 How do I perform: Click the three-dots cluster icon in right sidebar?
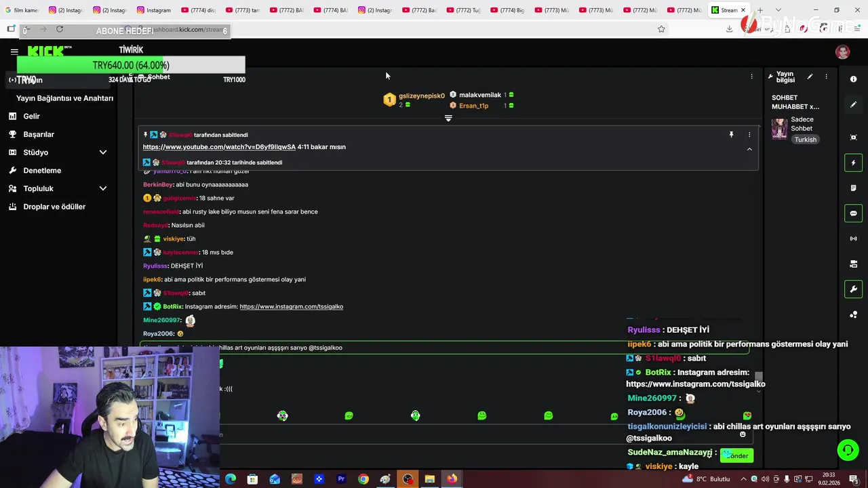[x=853, y=314]
